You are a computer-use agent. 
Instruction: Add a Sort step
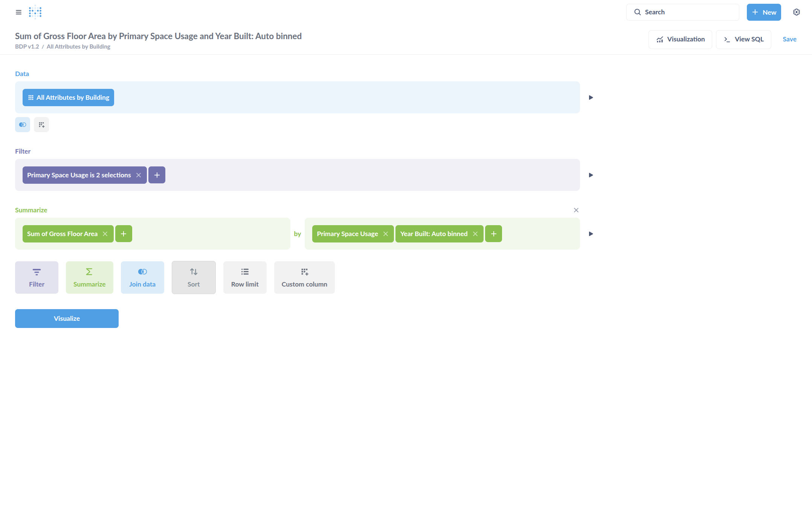point(194,278)
